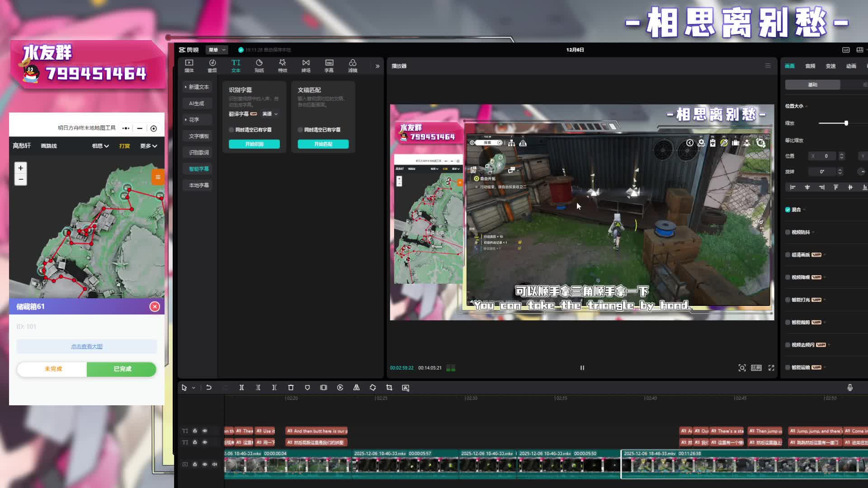Select the crop tool in timeline toolbar
The height and width of the screenshot is (488, 868).
[389, 388]
